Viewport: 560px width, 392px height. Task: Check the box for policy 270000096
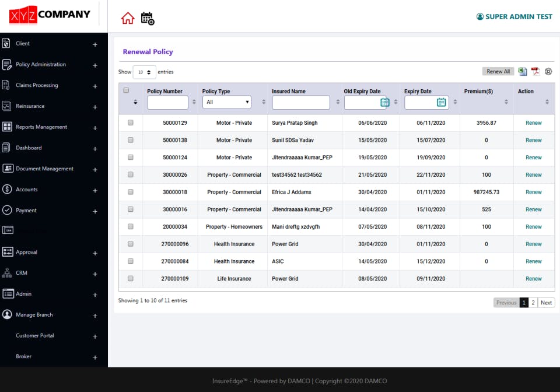point(130,244)
